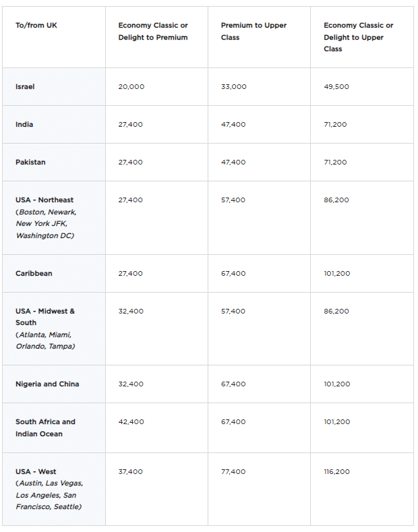Select the Pakistan row label
Viewport: 418px width, 532px height.
[30, 162]
